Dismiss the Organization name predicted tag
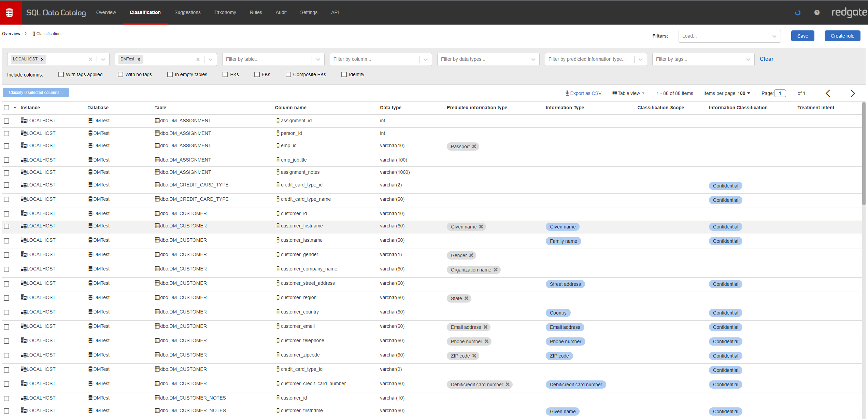Screen dimensions: 868x419 tap(496, 270)
